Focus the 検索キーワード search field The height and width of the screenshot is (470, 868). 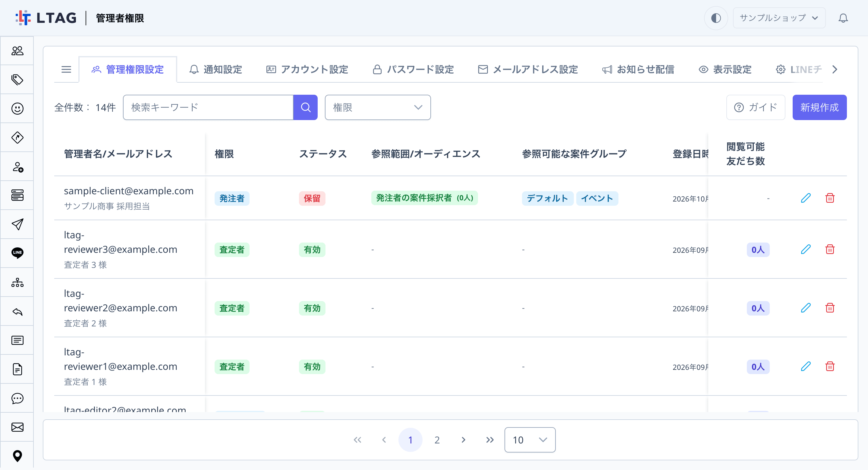tap(208, 107)
